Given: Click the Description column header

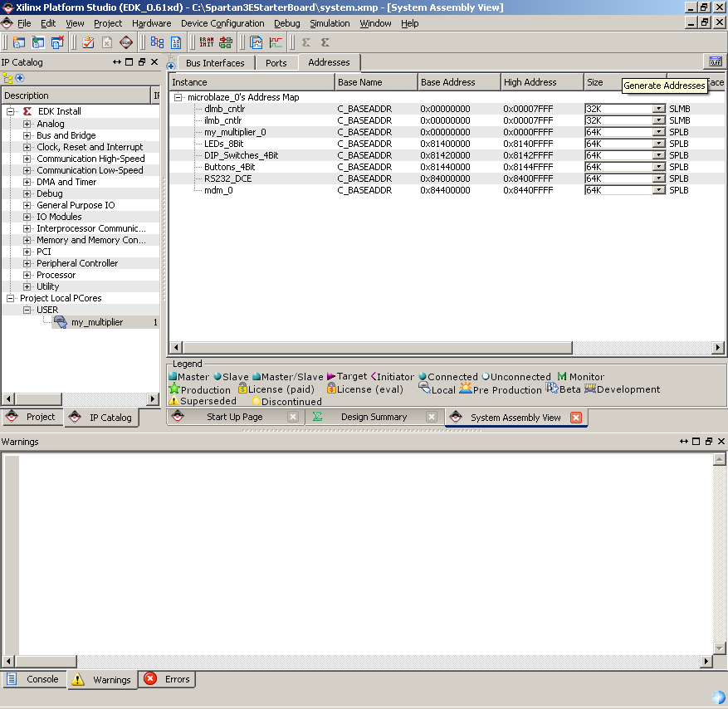Looking at the screenshot, I should pos(76,95).
